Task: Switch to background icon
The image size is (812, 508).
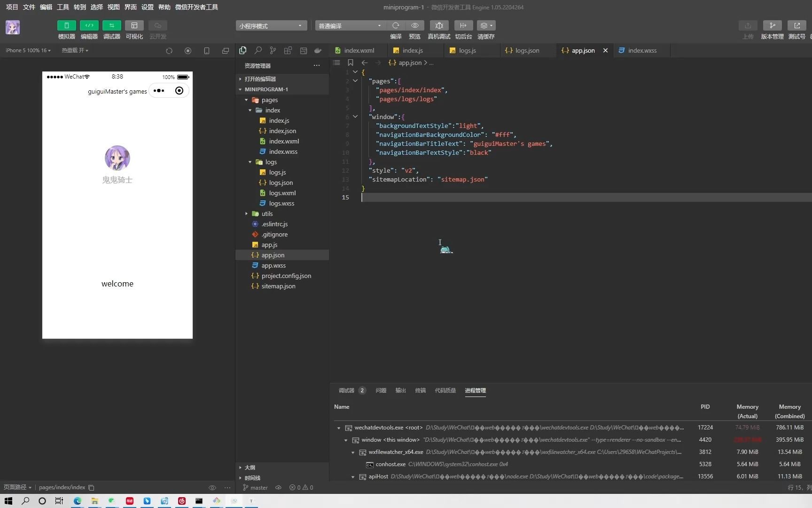Action: (x=463, y=25)
